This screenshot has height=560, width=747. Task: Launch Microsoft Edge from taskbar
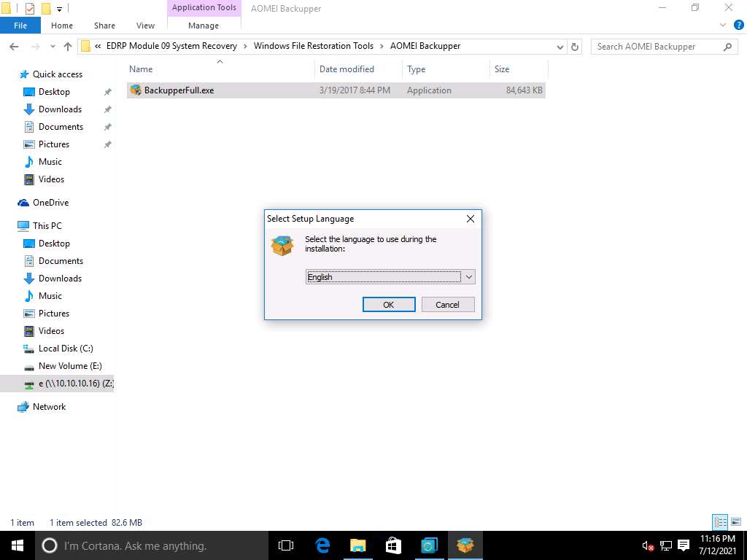[322, 545]
